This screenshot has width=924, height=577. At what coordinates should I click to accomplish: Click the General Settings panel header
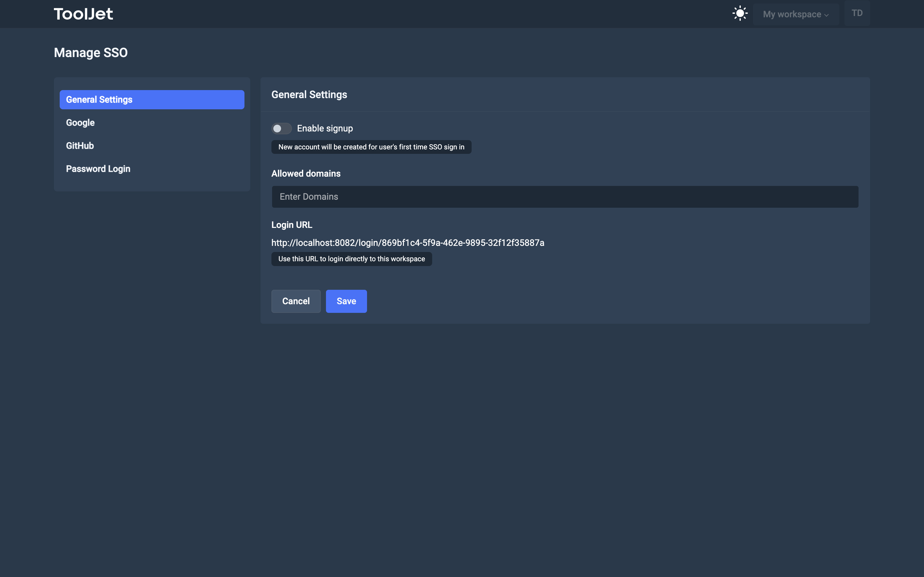pyautogui.click(x=309, y=94)
